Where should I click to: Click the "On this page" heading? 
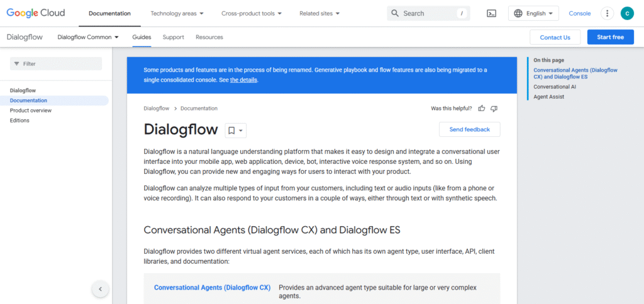(x=548, y=60)
